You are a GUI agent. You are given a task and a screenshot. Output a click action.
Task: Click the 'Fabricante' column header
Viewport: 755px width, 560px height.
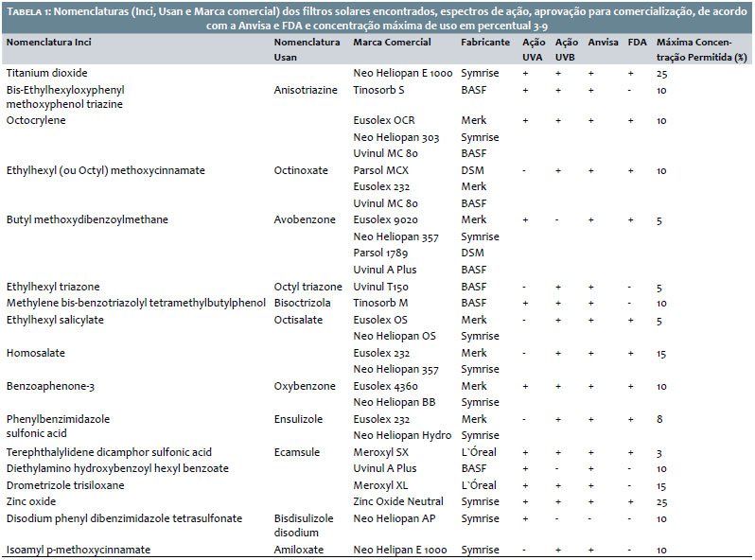tap(484, 43)
